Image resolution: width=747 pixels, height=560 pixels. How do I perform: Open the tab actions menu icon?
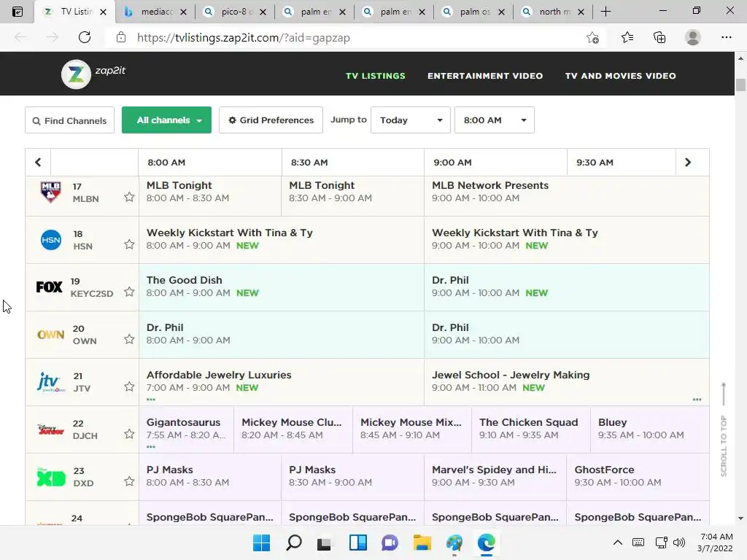pyautogui.click(x=18, y=12)
